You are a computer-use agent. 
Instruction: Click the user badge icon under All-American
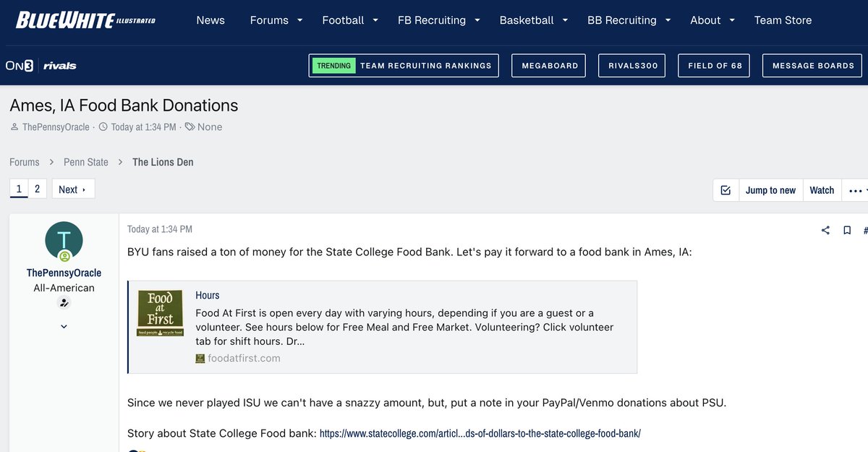click(x=64, y=304)
